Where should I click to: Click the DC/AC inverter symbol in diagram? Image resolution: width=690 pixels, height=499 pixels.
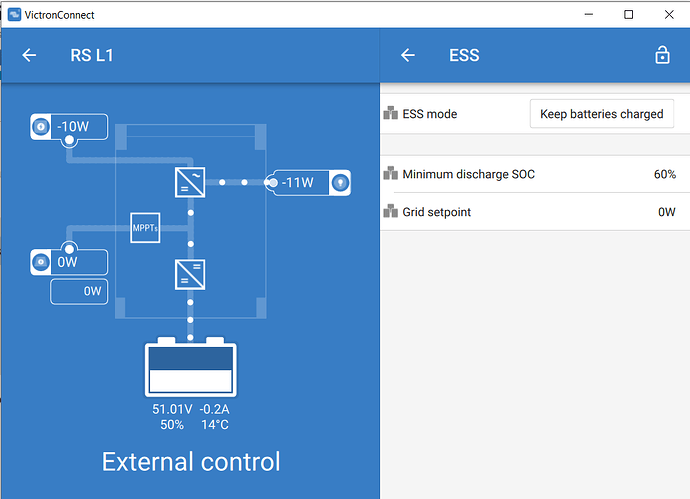pos(190,182)
